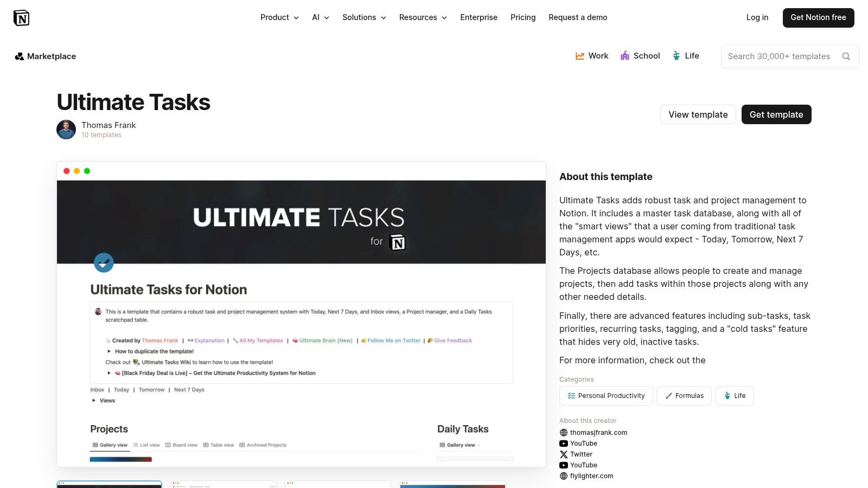Click the globe icon next to flylighter.com
Screen dimensions: 868x488
click(x=564, y=476)
